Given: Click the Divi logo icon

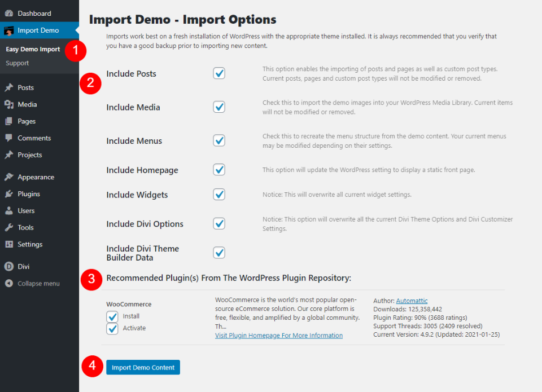Looking at the screenshot, I should click(x=9, y=267).
